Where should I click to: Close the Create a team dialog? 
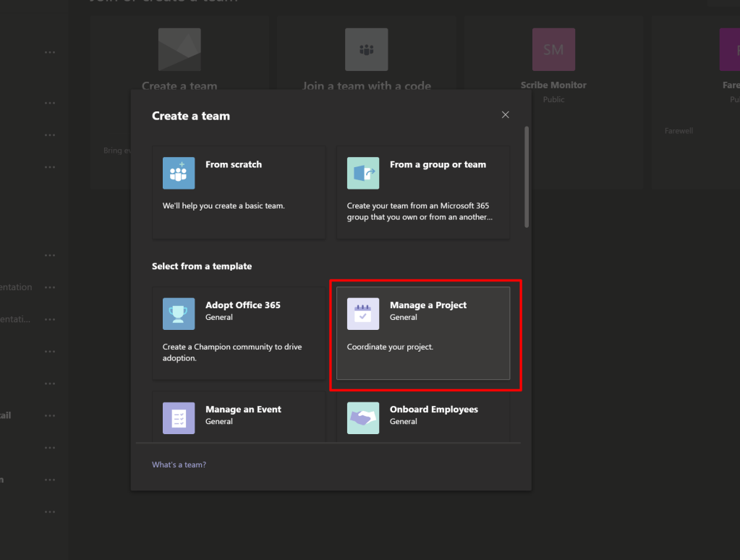(x=506, y=115)
